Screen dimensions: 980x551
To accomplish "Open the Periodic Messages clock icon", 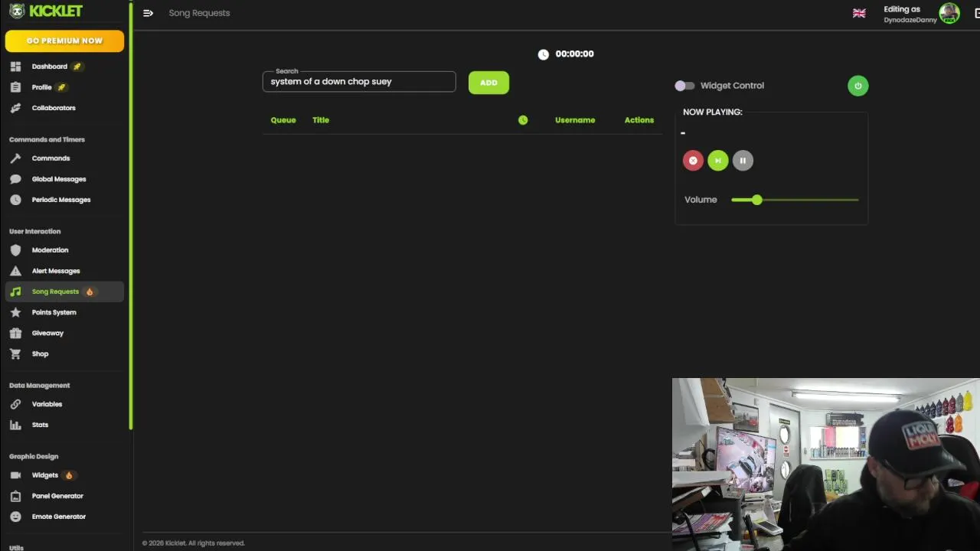I will coord(15,200).
